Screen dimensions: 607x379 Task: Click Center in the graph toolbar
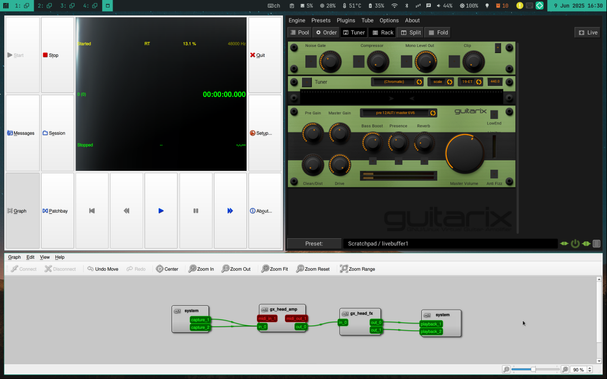(x=167, y=269)
